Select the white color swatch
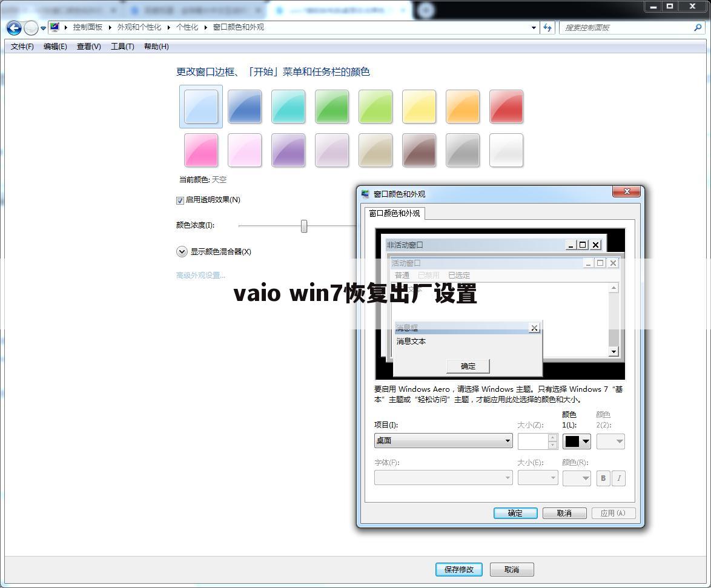 (506, 150)
